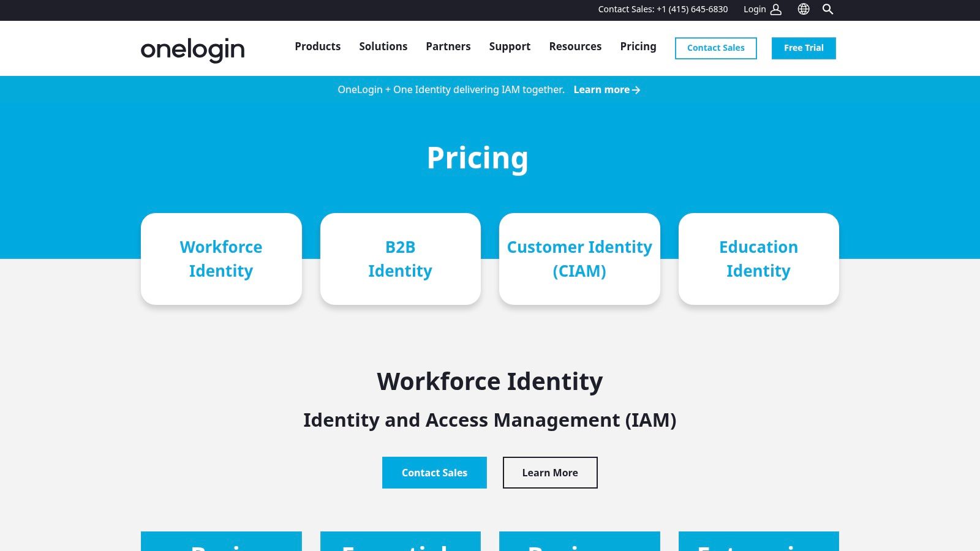The height and width of the screenshot is (551, 980).
Task: Click the Learn More button
Action: (x=550, y=473)
